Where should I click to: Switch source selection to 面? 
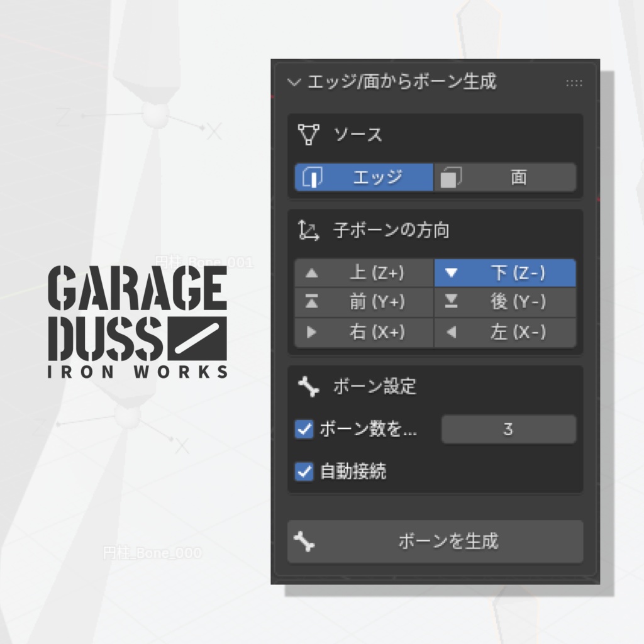point(505,177)
